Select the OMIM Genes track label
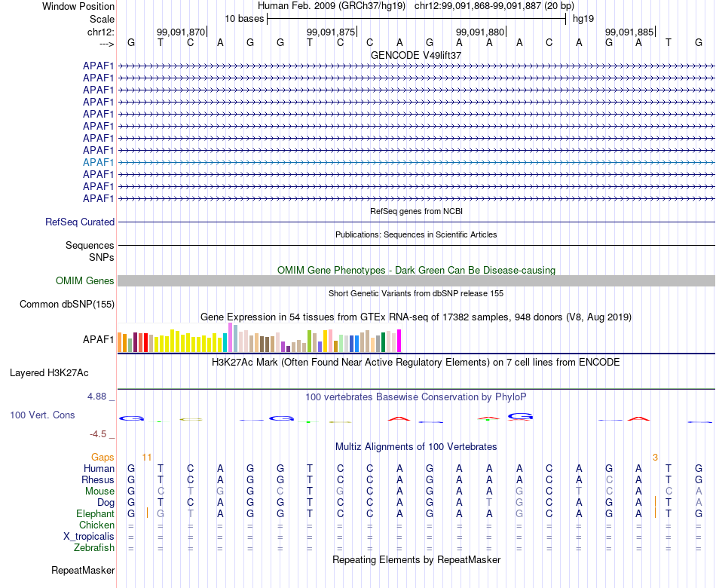 (84, 280)
